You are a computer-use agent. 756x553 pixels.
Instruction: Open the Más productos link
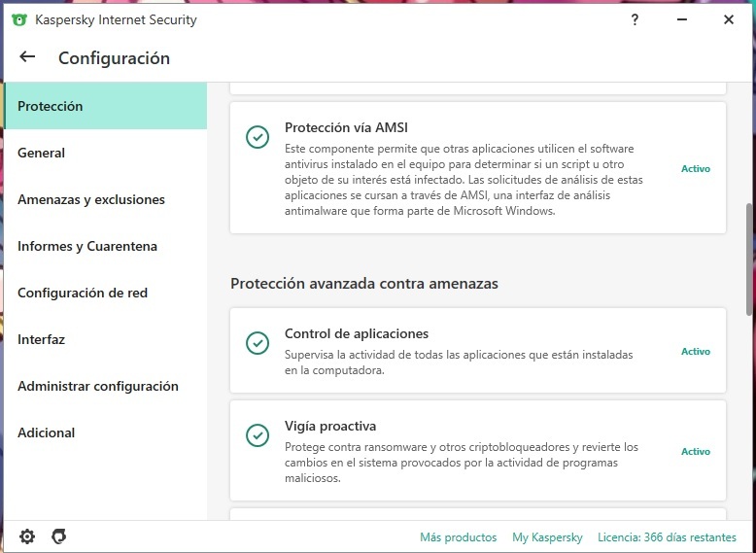(x=458, y=537)
